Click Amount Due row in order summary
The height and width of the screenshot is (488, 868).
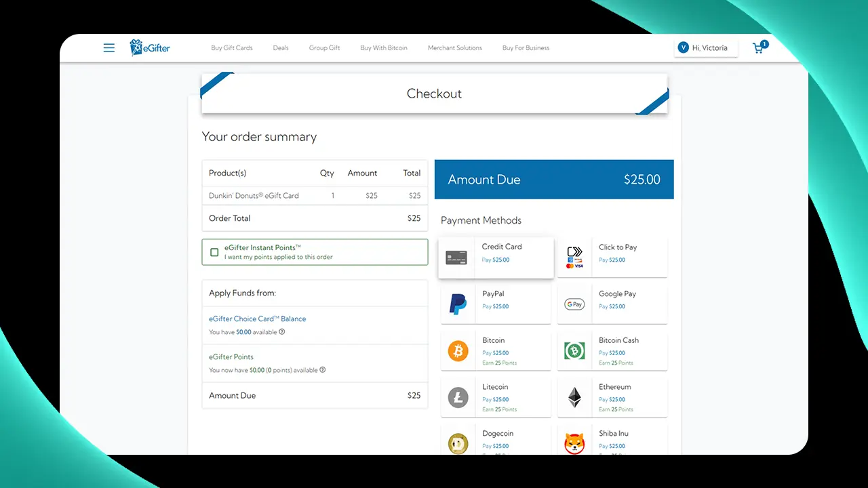(x=315, y=396)
